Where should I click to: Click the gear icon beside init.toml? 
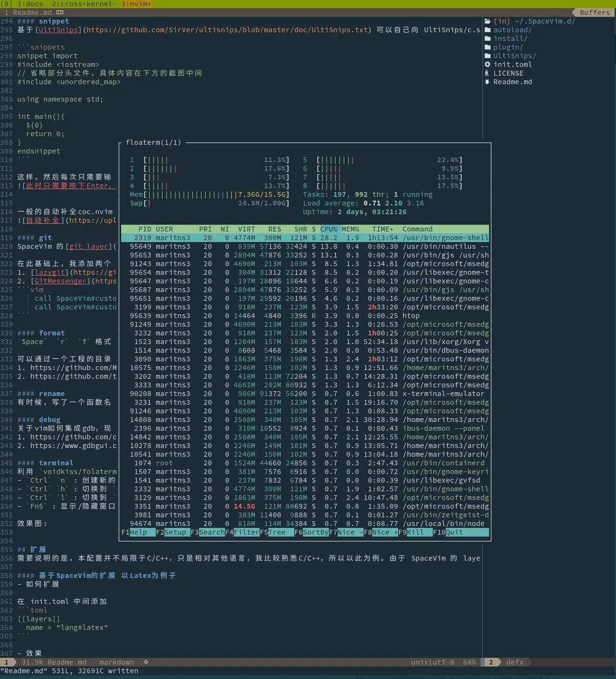pyautogui.click(x=487, y=64)
